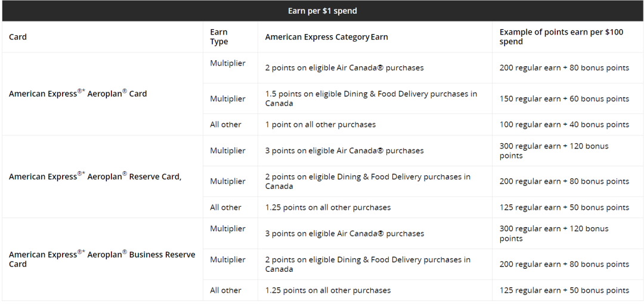Image resolution: width=644 pixels, height=304 pixels.
Task: Select Reserve Card '300 regular earn + 120 bonus points'
Action: [x=554, y=151]
